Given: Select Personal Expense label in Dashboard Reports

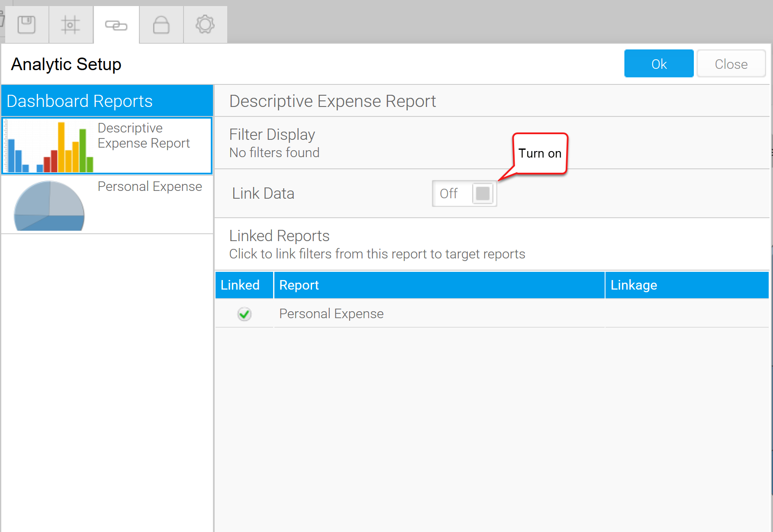Looking at the screenshot, I should click(x=150, y=187).
